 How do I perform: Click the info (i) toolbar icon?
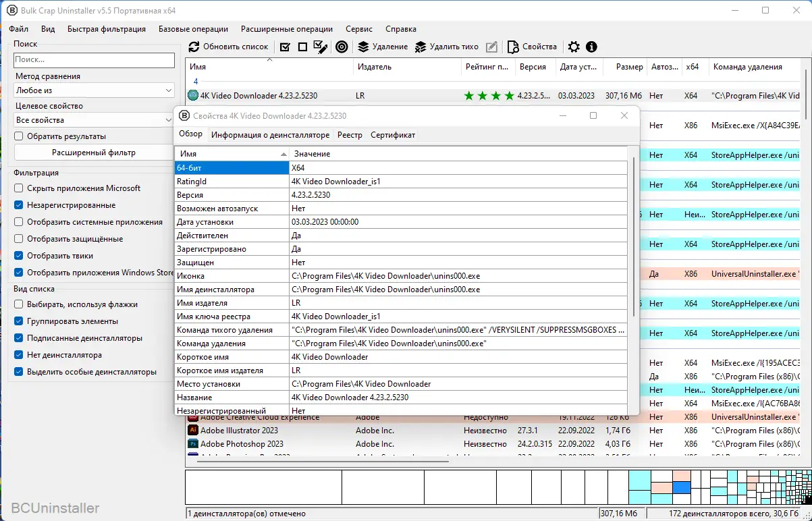click(x=591, y=47)
